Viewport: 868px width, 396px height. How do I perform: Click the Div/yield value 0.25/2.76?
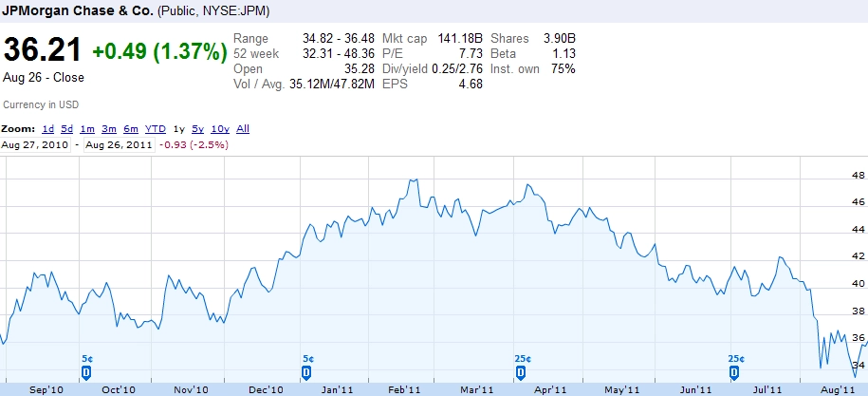pyautogui.click(x=456, y=69)
